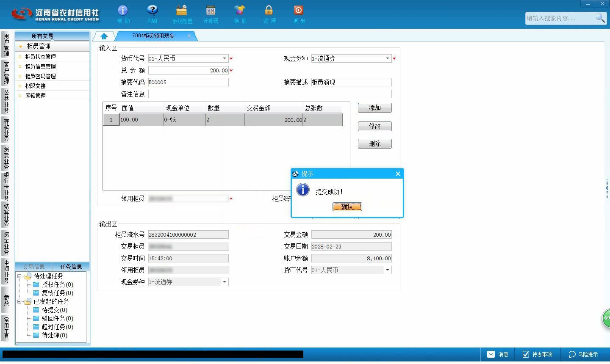Close the 提示 dialog with X
The height and width of the screenshot is (364, 610).
coord(398,174)
